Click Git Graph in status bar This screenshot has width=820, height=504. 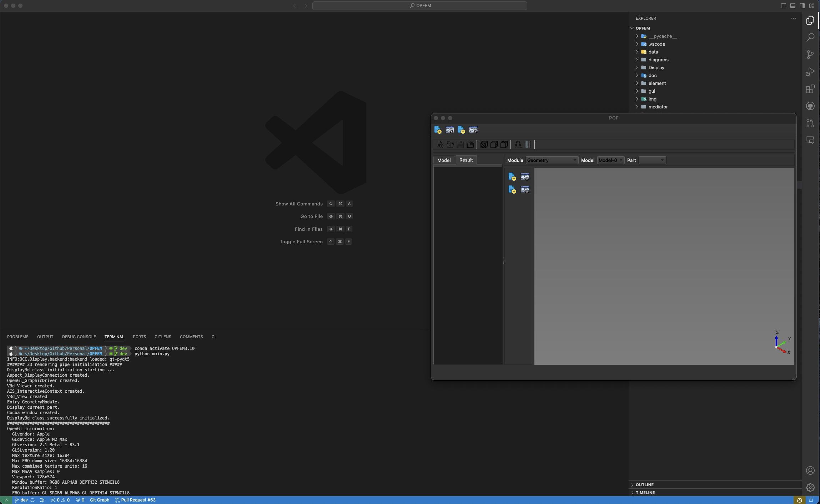point(100,500)
